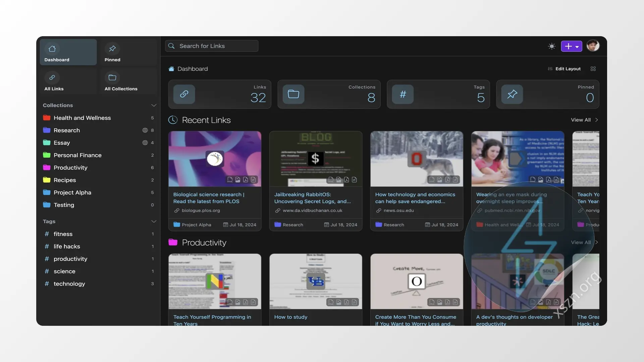644x362 pixels.
Task: Select the productivity tag
Action: (x=98, y=259)
